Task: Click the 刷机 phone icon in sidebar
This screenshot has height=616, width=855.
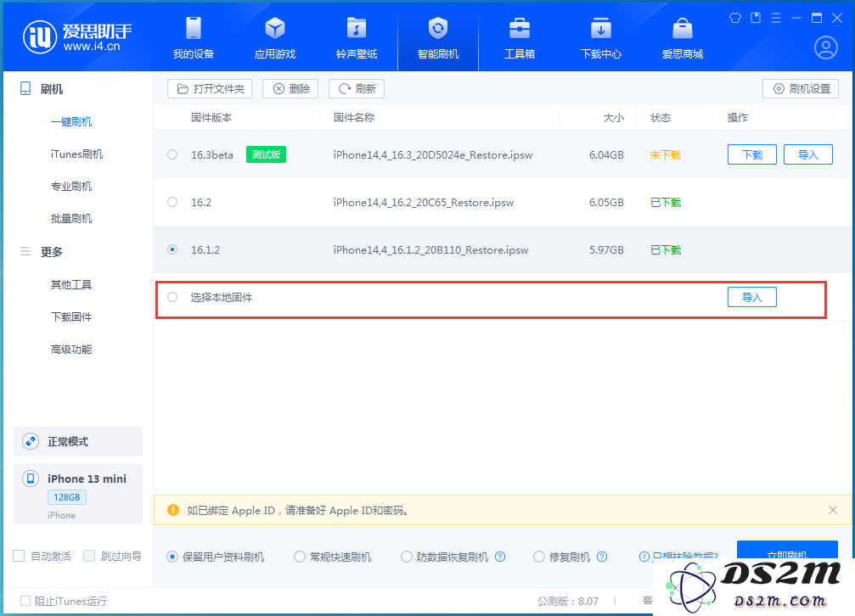Action: [25, 88]
